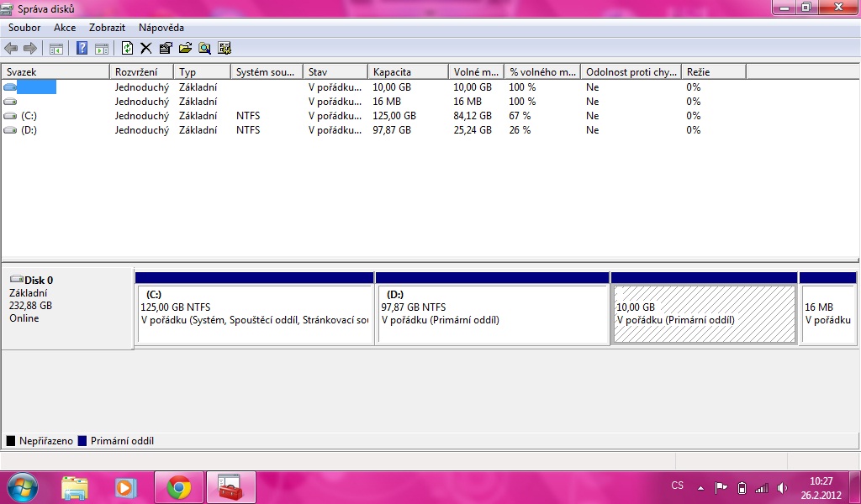
Task: Click the 16 MB capacity cell in list
Action: click(387, 102)
